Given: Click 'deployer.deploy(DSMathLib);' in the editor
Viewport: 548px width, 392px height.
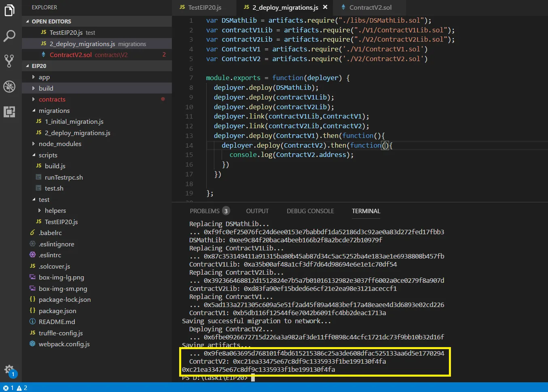Looking at the screenshot, I should (x=266, y=87).
